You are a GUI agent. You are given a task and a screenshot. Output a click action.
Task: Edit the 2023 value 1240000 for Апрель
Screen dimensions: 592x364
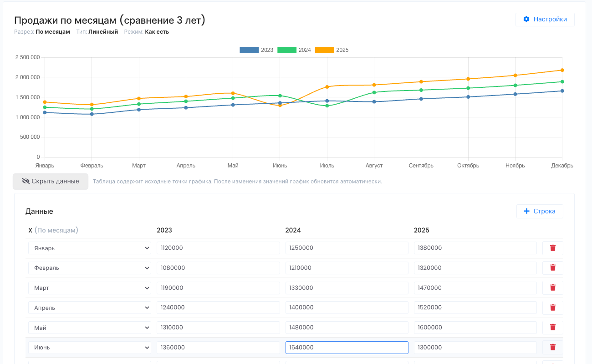218,308
